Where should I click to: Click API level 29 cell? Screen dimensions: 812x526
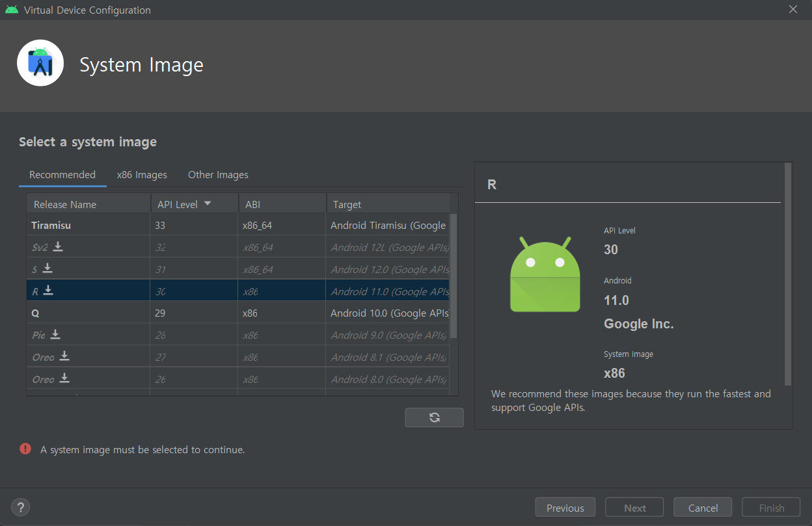pos(195,313)
